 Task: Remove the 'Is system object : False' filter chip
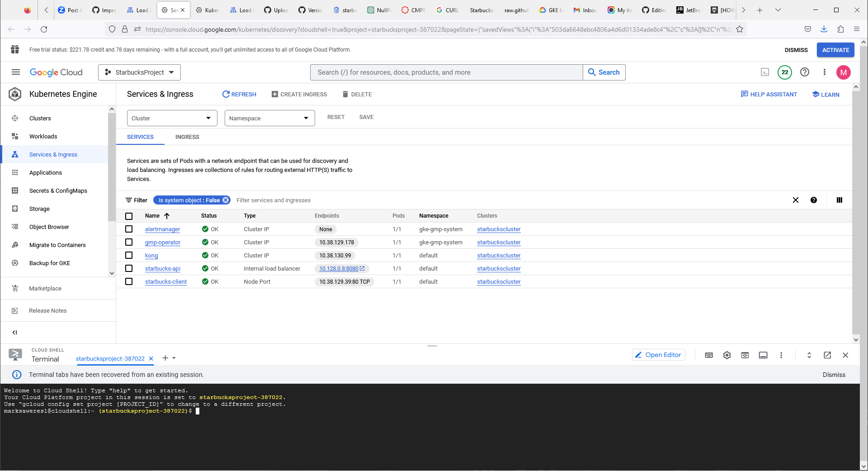tap(226, 200)
